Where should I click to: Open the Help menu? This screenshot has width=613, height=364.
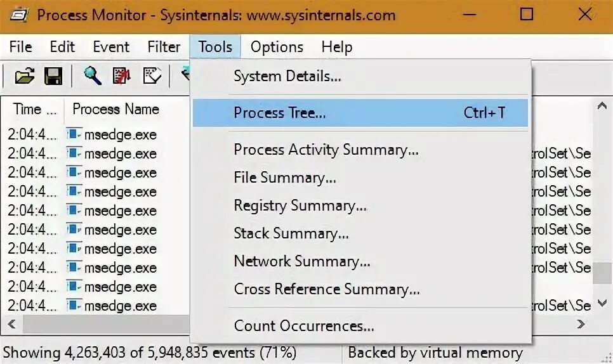[336, 47]
